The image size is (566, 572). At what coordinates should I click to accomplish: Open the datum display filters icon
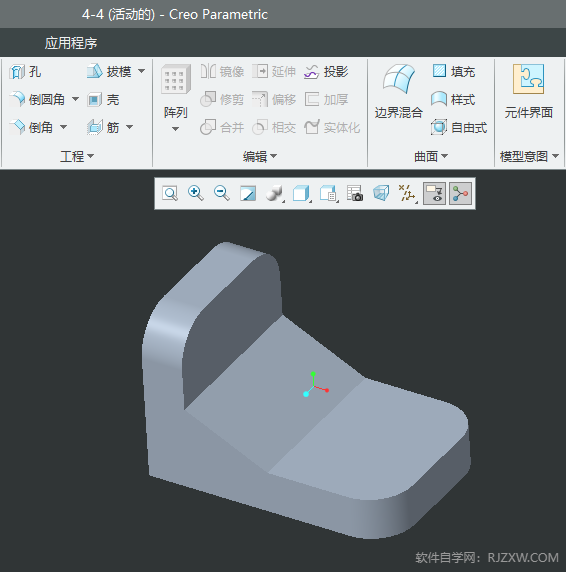point(408,193)
